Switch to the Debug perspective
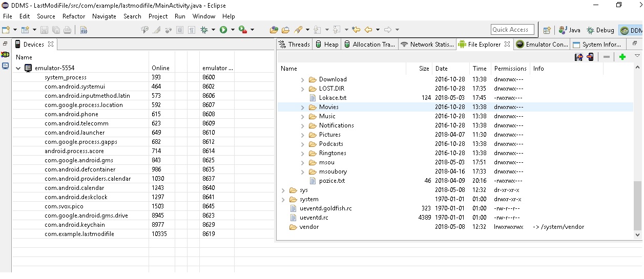The height and width of the screenshot is (279, 644). coord(600,30)
